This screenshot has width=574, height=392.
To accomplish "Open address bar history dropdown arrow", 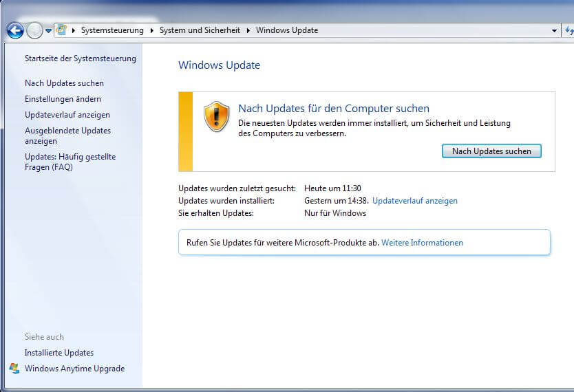I will 554,31.
